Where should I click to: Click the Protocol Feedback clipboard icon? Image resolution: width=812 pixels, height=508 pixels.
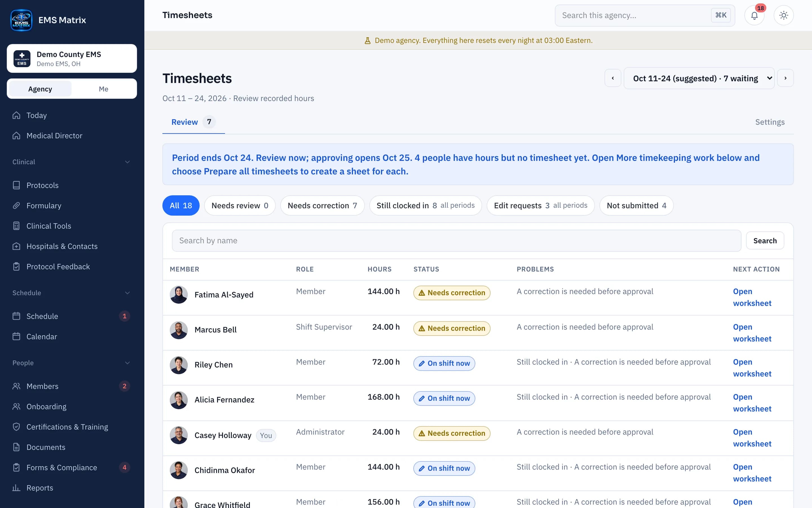coord(16,266)
